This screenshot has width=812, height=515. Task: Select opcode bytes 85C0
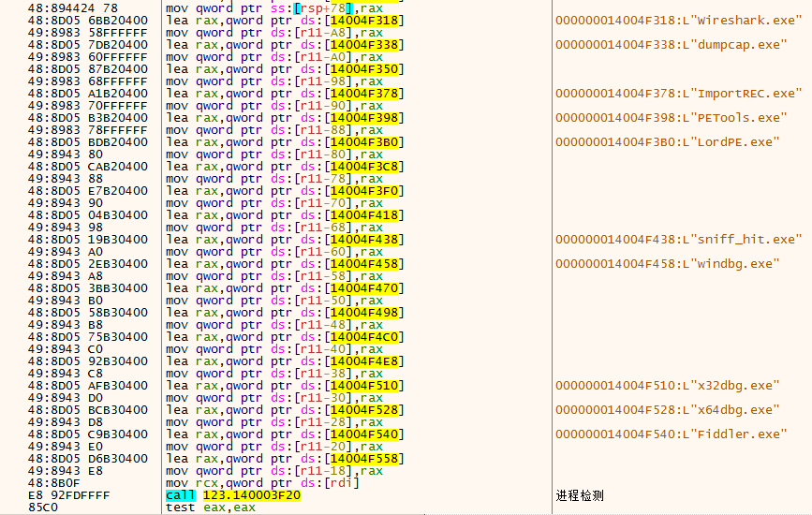coord(43,508)
